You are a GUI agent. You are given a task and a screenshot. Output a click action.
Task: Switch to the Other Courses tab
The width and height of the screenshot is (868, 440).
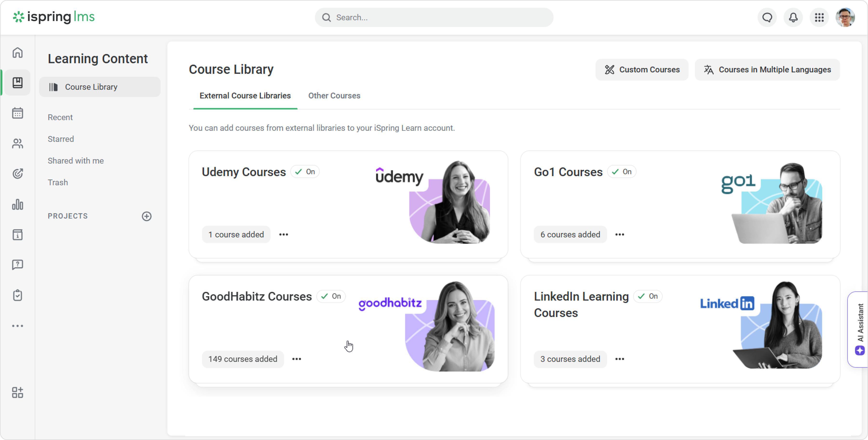pos(334,96)
